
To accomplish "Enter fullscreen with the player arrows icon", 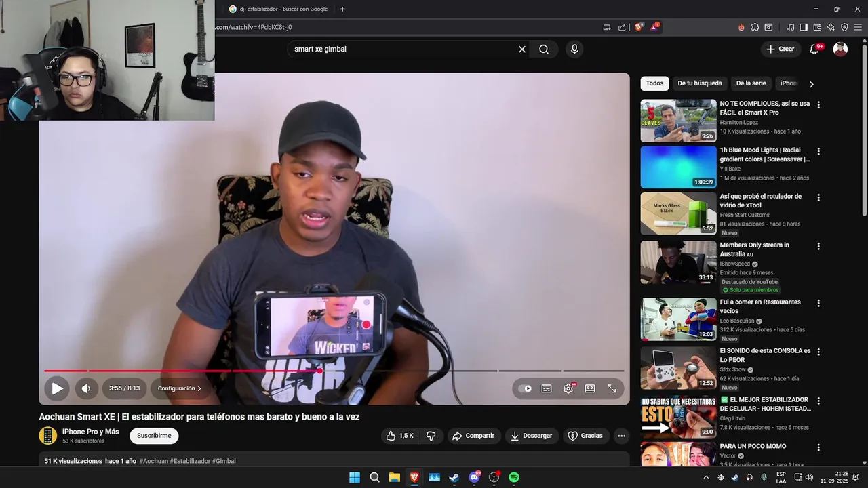I will 612,388.
